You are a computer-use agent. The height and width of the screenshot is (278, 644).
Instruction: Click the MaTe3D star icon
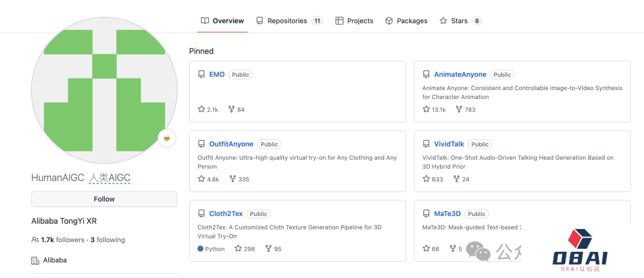(426, 249)
